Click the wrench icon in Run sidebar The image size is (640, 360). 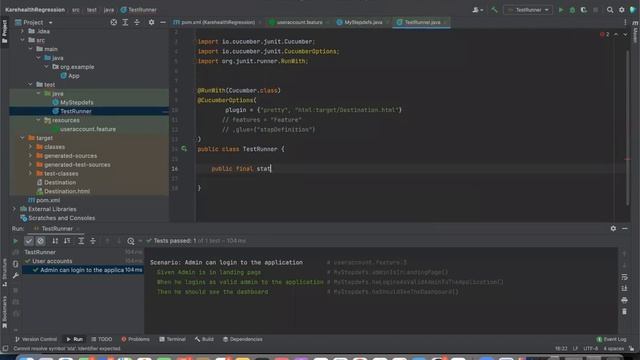click(16, 276)
